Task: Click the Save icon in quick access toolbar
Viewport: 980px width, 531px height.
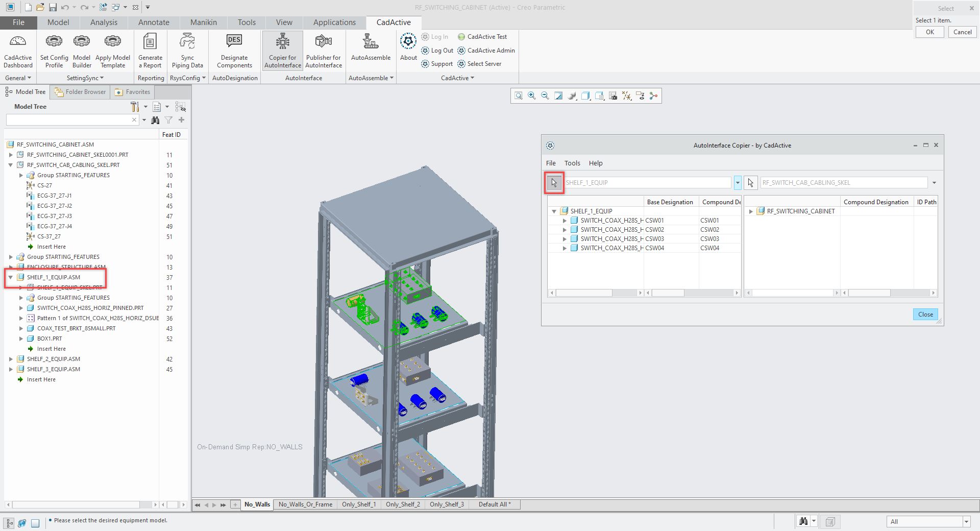Action: 53,7
